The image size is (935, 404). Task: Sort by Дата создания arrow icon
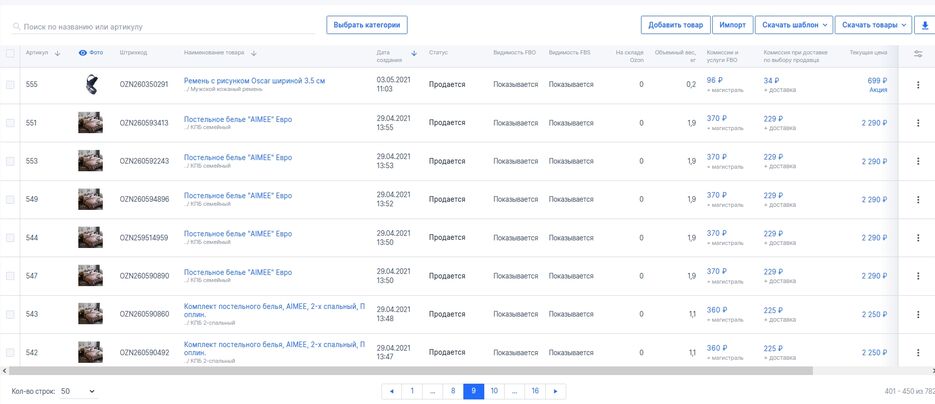click(x=414, y=53)
